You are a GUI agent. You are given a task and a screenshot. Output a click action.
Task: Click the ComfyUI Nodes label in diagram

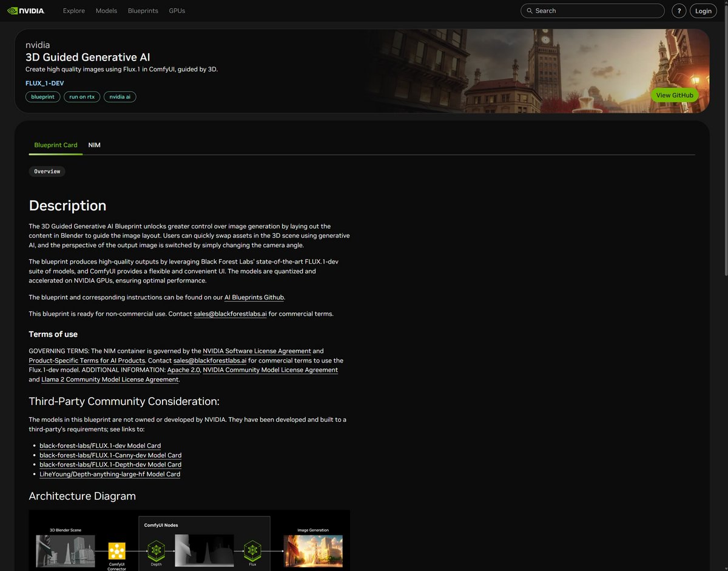tap(161, 525)
